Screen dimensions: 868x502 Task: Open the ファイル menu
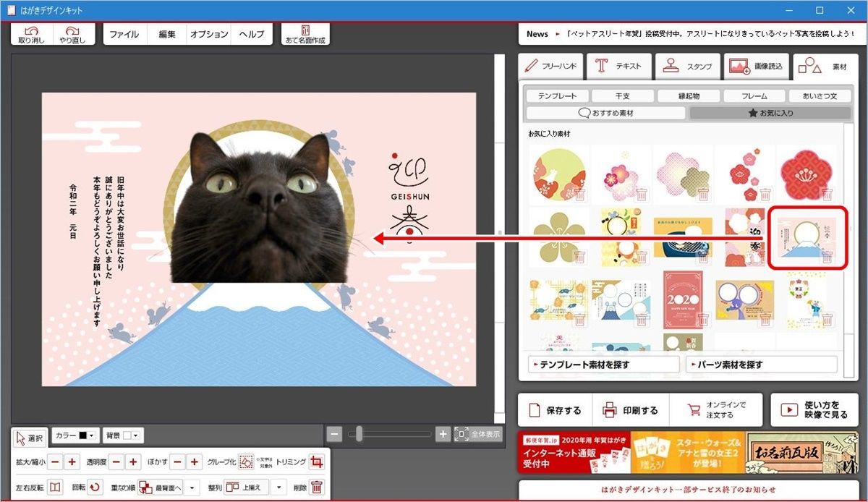pos(124,33)
